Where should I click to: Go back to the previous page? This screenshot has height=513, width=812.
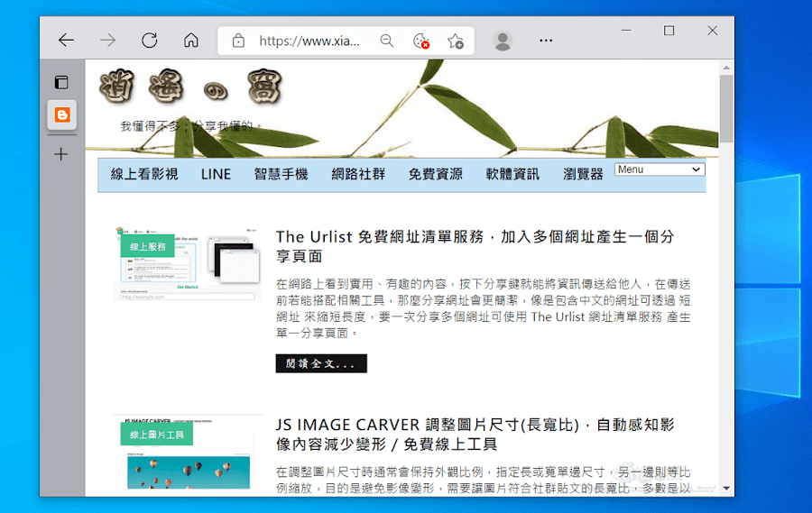point(66,41)
